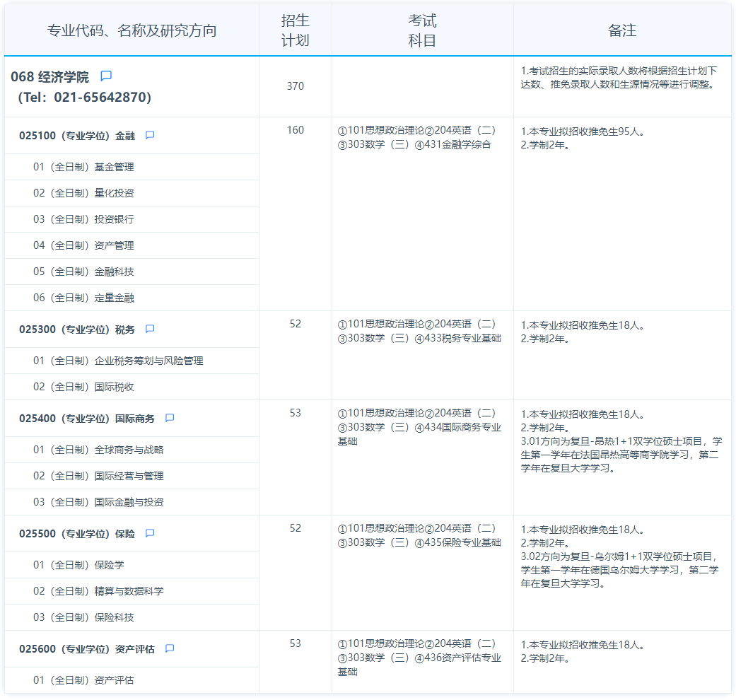
Task: Open comment bubble next to 025400 国际商务
Action: [x=170, y=418]
